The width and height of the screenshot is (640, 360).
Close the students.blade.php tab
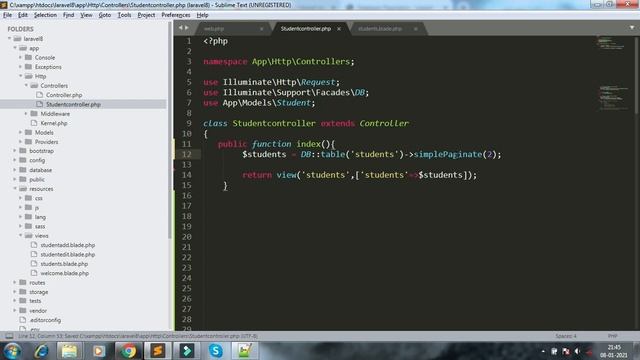[416, 29]
